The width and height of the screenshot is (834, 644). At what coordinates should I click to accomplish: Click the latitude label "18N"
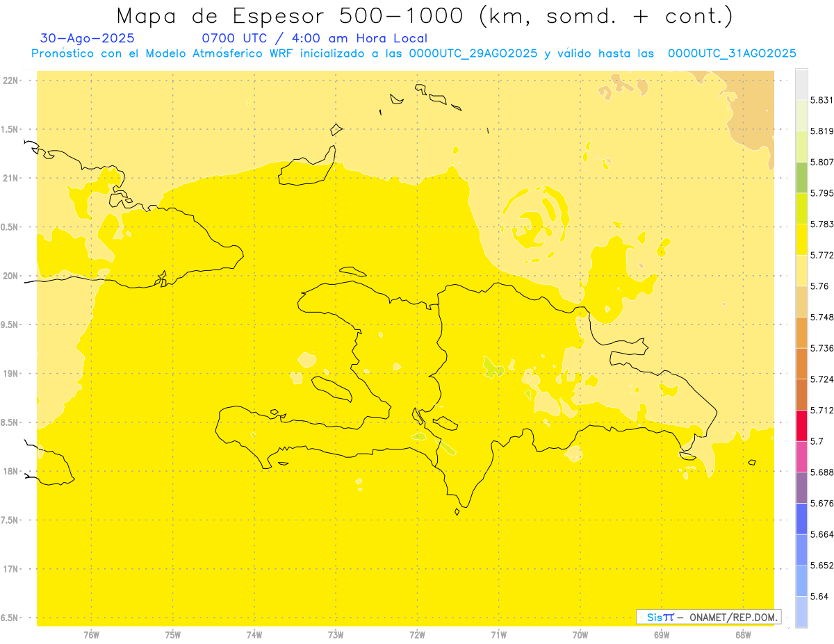pyautogui.click(x=12, y=471)
